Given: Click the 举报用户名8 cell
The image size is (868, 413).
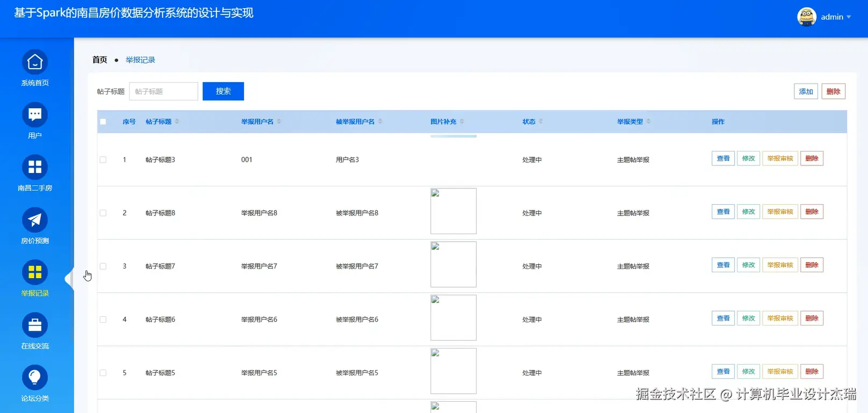Looking at the screenshot, I should click(259, 213).
